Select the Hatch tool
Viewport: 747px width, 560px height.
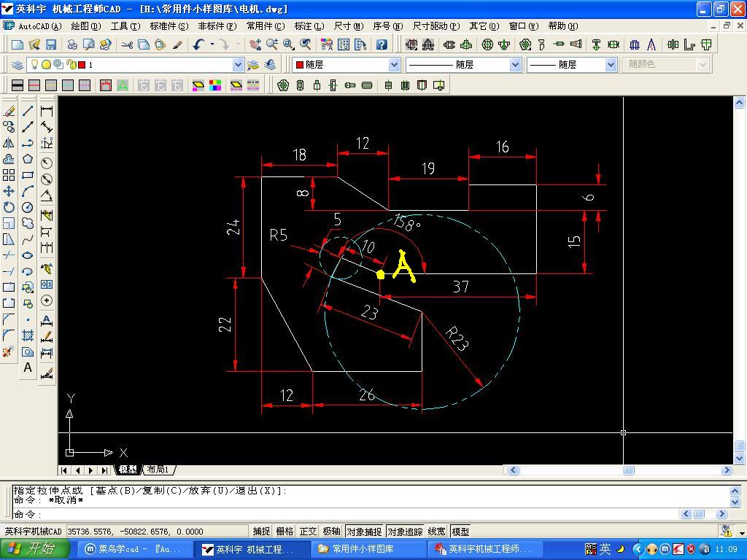(x=28, y=335)
